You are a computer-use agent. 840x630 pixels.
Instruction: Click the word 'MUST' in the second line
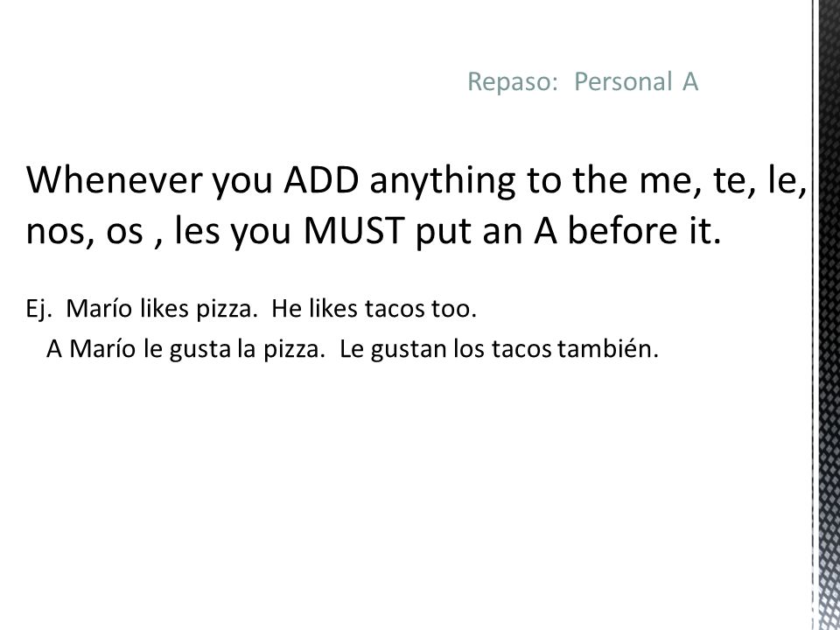pyautogui.click(x=353, y=231)
